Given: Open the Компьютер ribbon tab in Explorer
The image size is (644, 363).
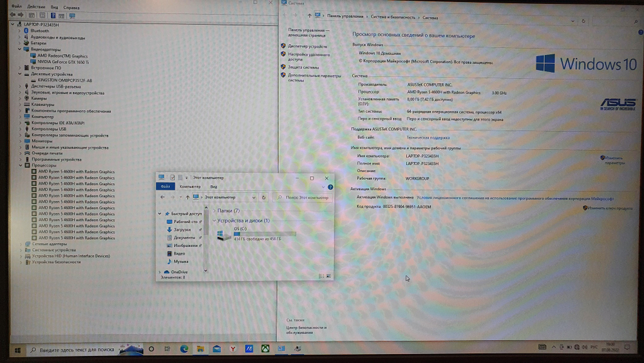Looking at the screenshot, I should click(190, 186).
